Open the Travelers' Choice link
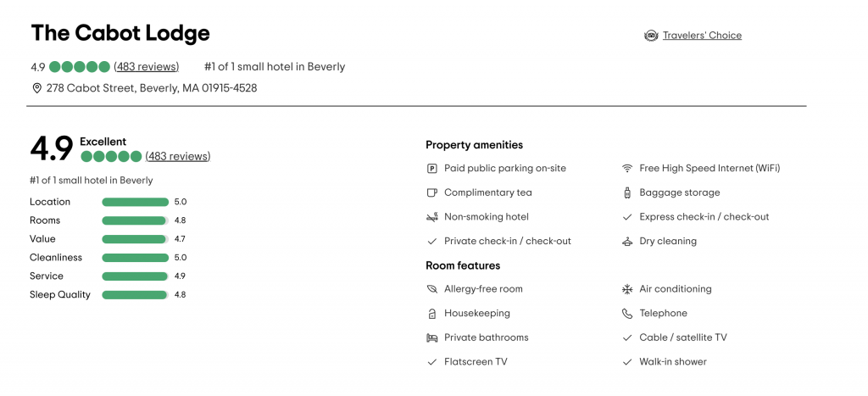The height and width of the screenshot is (396, 868). (x=702, y=36)
